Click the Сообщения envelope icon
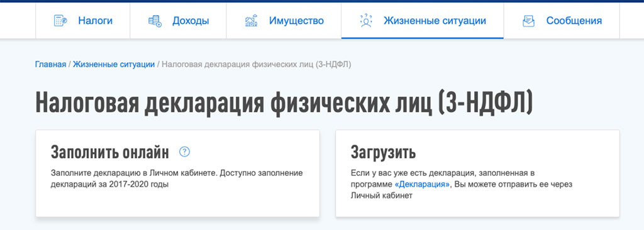This screenshot has width=644, height=230. tap(528, 21)
